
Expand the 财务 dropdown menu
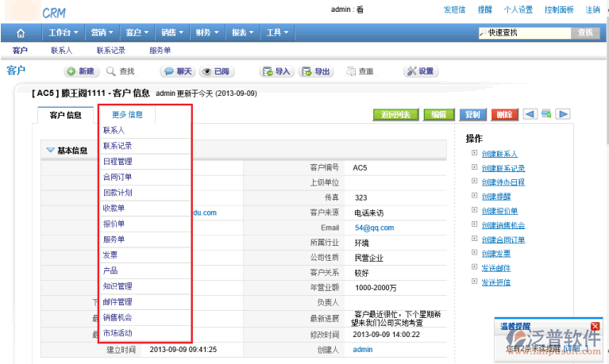pyautogui.click(x=206, y=33)
